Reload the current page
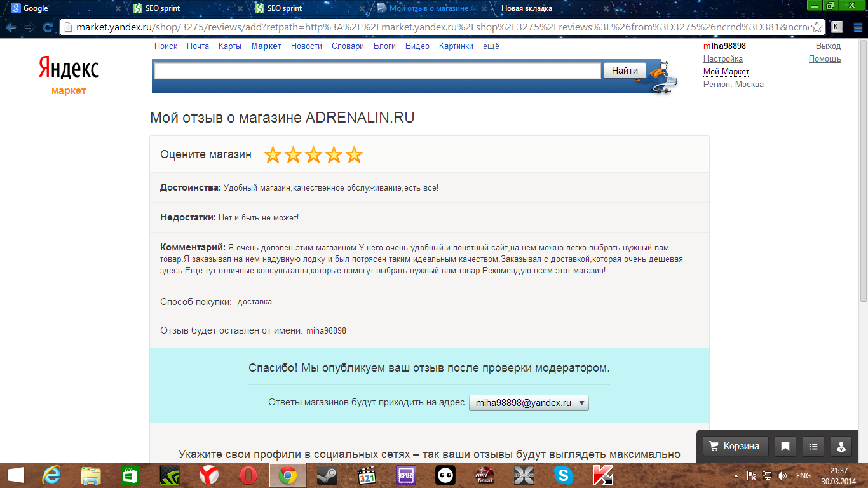This screenshot has width=868, height=488. [x=48, y=27]
